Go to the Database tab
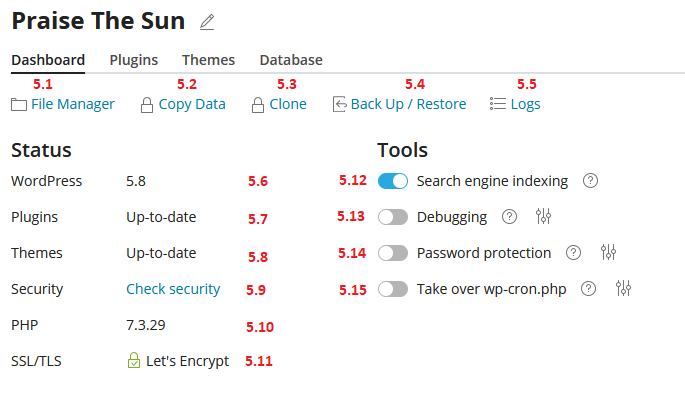Screen dimensions: 685x395 coord(291,60)
